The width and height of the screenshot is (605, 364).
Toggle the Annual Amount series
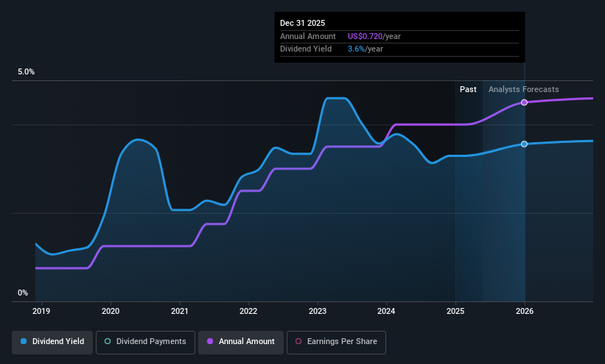click(241, 342)
